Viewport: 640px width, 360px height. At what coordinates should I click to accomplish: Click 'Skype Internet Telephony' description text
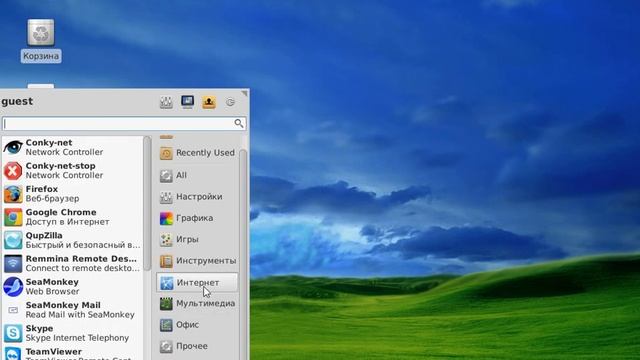pyautogui.click(x=77, y=338)
